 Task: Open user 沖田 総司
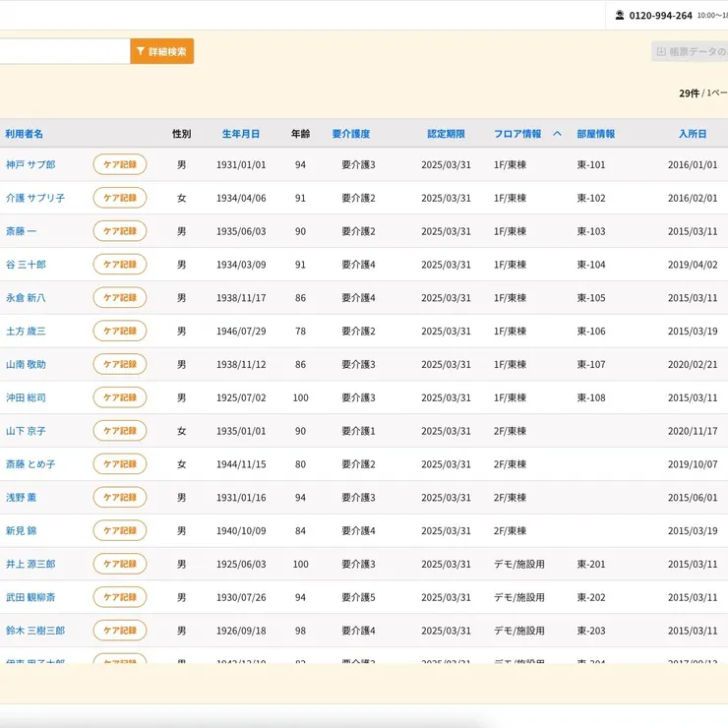coord(26,397)
